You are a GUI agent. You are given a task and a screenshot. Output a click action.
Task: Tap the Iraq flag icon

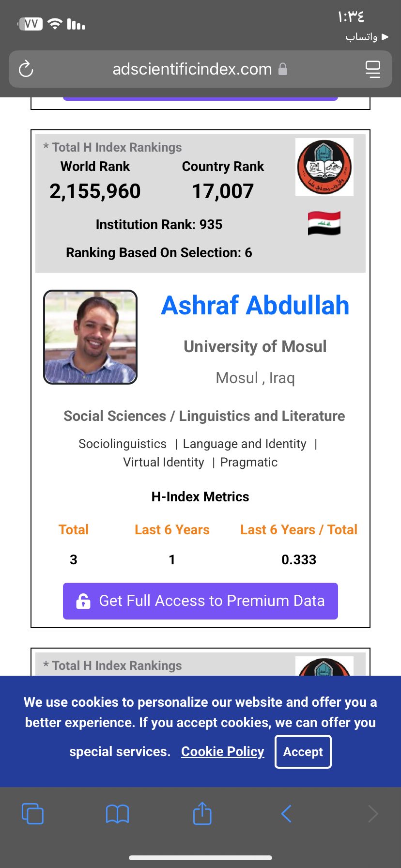pyautogui.click(x=324, y=223)
